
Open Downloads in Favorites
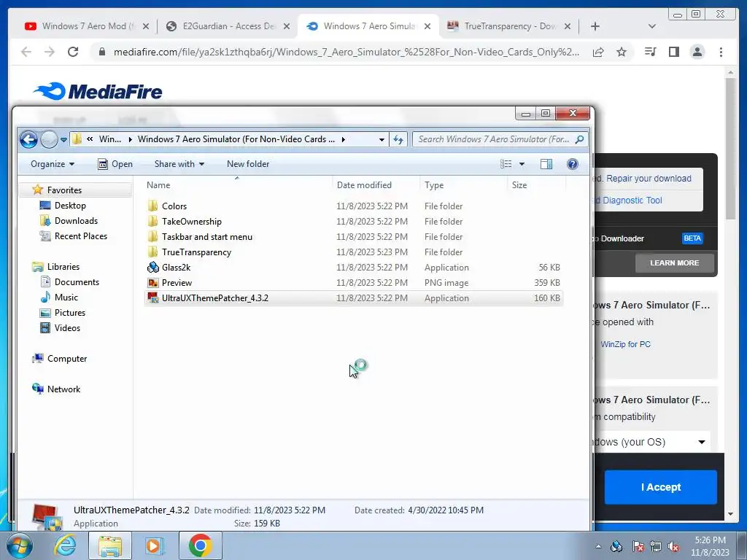76,220
